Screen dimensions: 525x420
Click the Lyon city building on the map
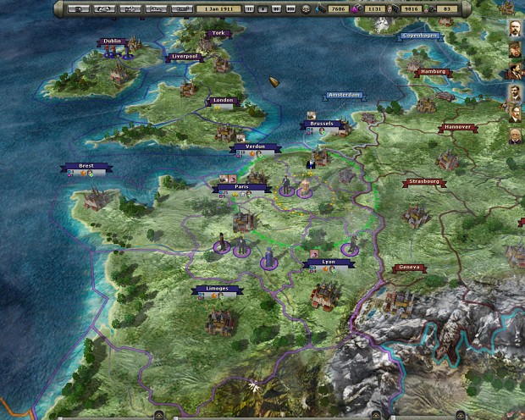click(324, 295)
